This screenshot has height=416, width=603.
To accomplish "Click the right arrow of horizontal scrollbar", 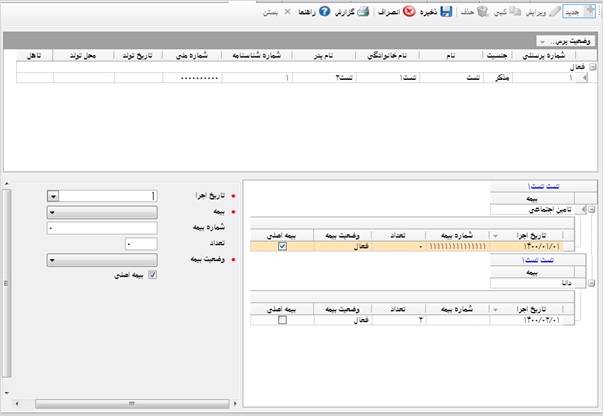I will [235, 404].
